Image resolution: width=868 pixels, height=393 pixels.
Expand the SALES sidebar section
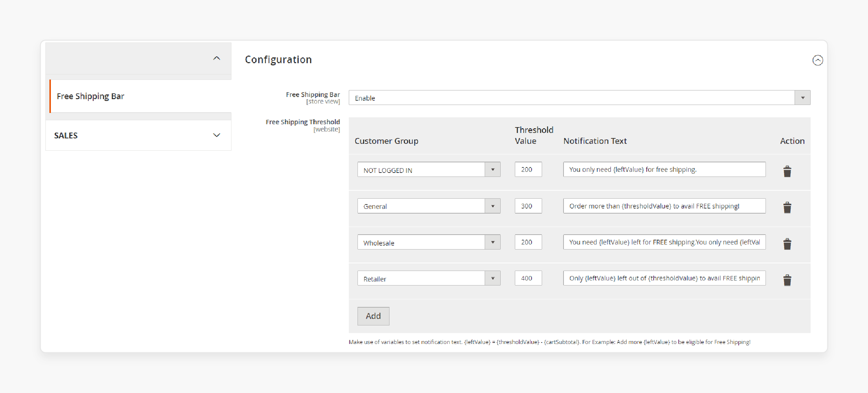[138, 135]
